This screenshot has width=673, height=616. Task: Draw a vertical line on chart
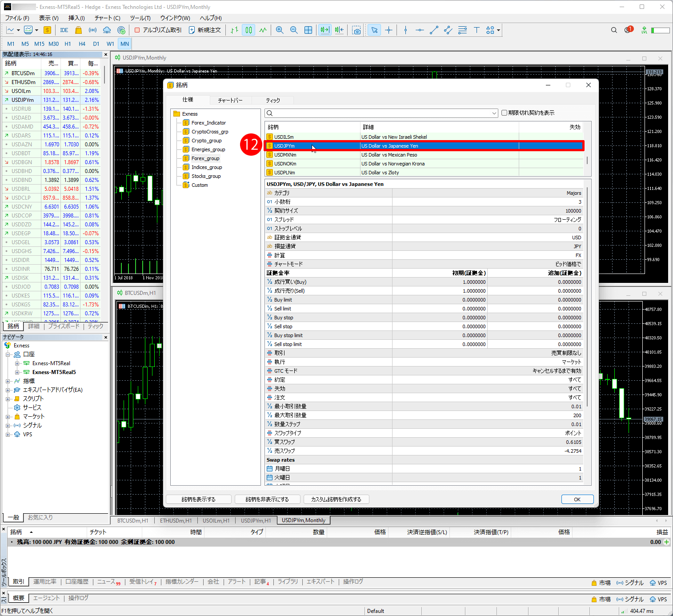click(x=405, y=30)
